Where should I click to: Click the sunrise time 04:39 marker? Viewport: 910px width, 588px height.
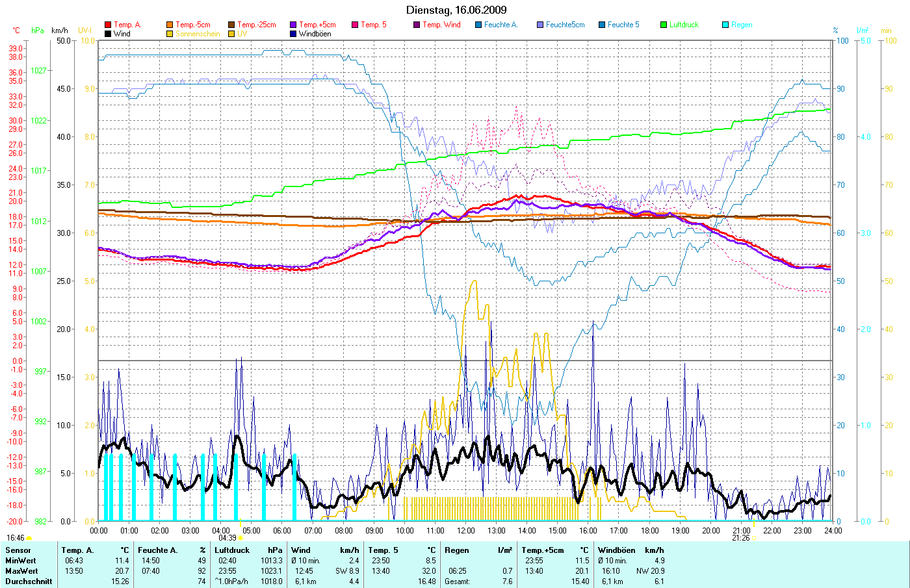pyautogui.click(x=227, y=538)
